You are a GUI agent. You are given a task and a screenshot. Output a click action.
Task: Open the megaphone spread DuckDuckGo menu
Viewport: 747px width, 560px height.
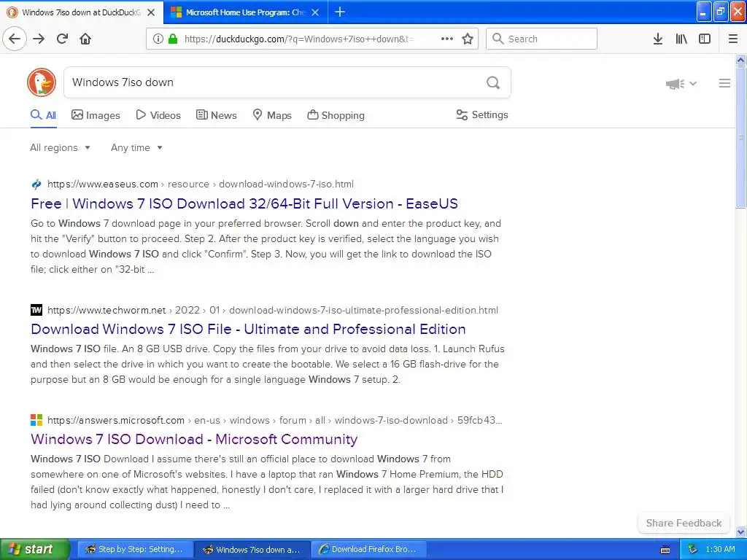(x=681, y=84)
